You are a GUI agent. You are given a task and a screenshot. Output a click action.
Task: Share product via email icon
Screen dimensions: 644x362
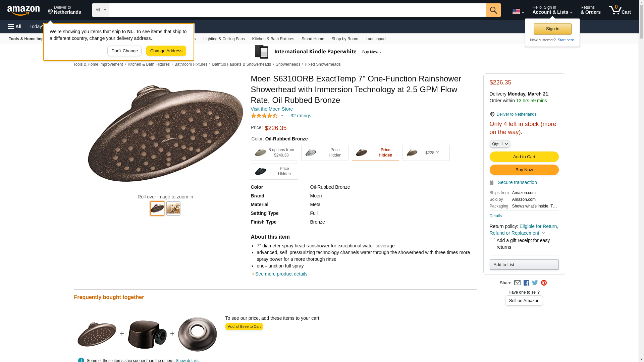(x=517, y=283)
